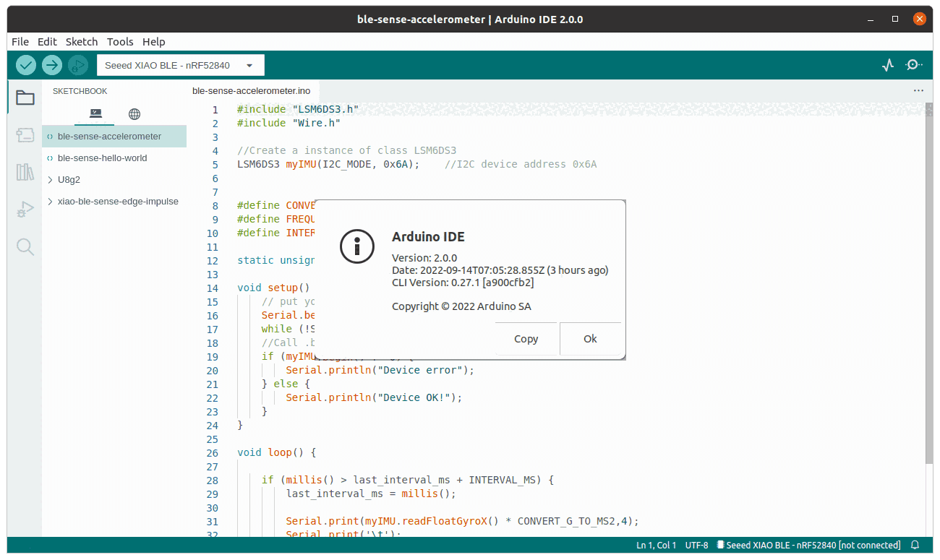Open the Library Manager sidebar panel
Screen dimensions: 940x560
pos(25,172)
